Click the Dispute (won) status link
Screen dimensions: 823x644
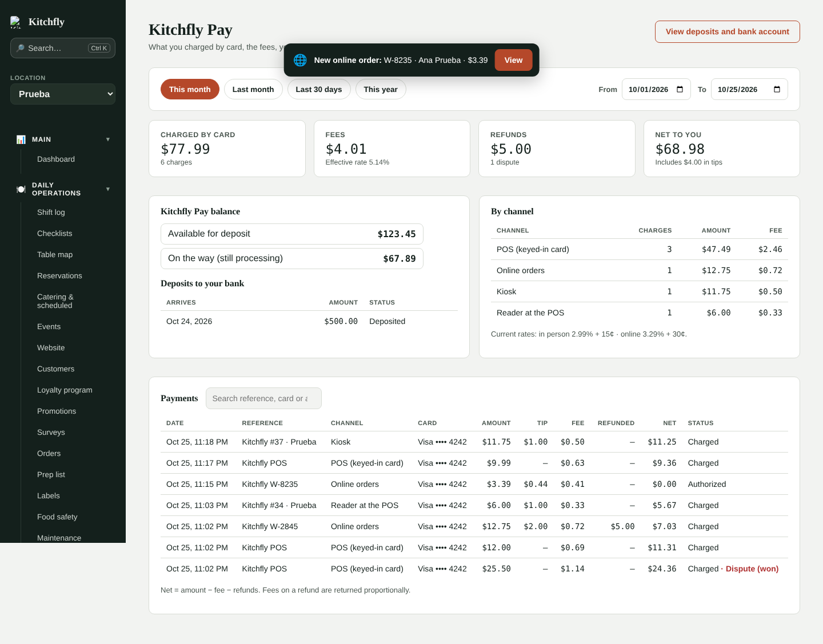point(752,569)
